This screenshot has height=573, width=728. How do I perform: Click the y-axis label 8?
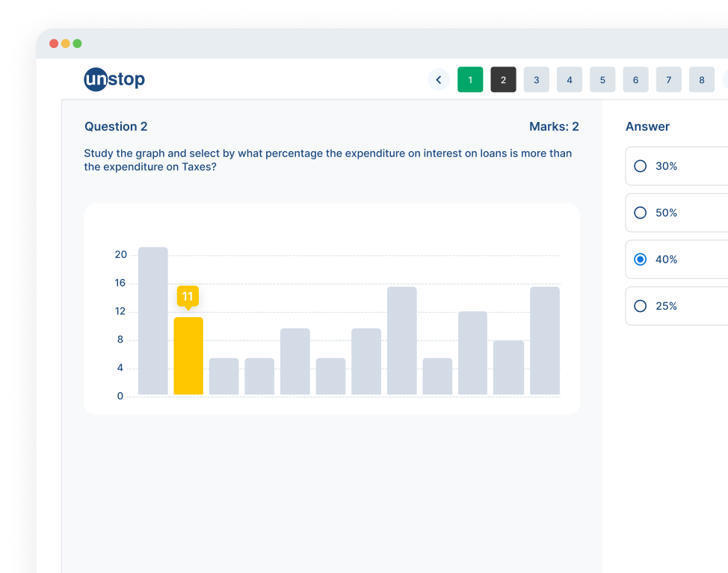click(x=120, y=340)
